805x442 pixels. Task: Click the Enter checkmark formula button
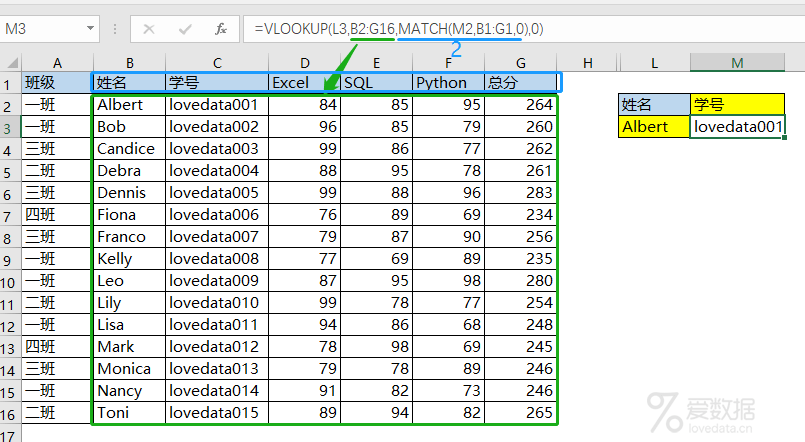(x=185, y=29)
